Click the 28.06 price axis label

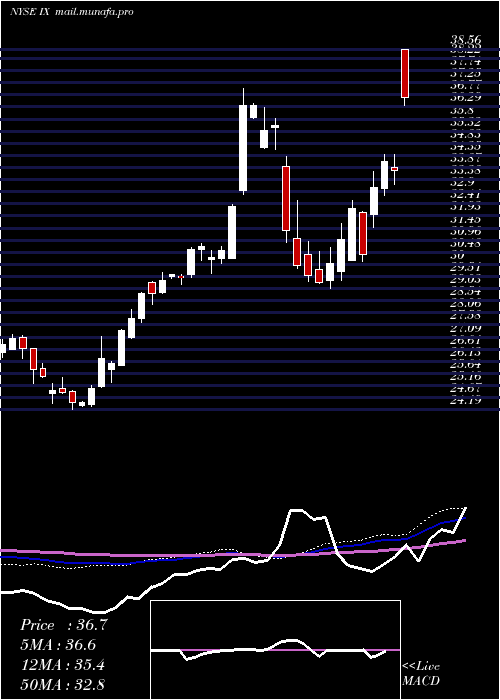[x=465, y=304]
